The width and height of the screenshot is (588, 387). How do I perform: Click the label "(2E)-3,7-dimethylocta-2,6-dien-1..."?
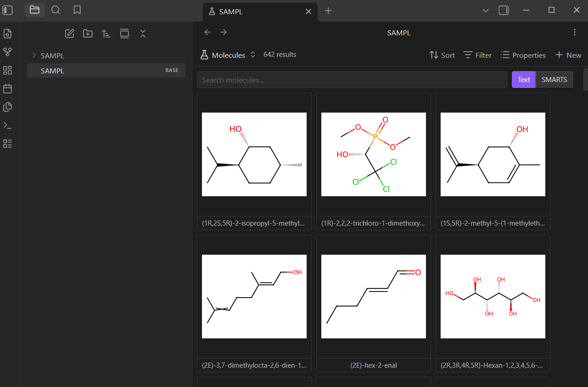254,365
